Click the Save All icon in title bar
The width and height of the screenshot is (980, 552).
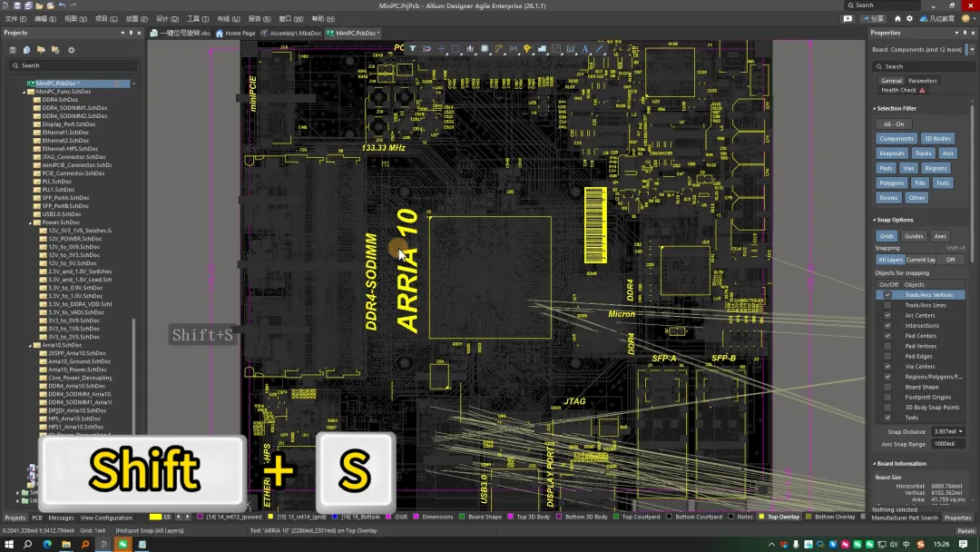pyautogui.click(x=28, y=5)
